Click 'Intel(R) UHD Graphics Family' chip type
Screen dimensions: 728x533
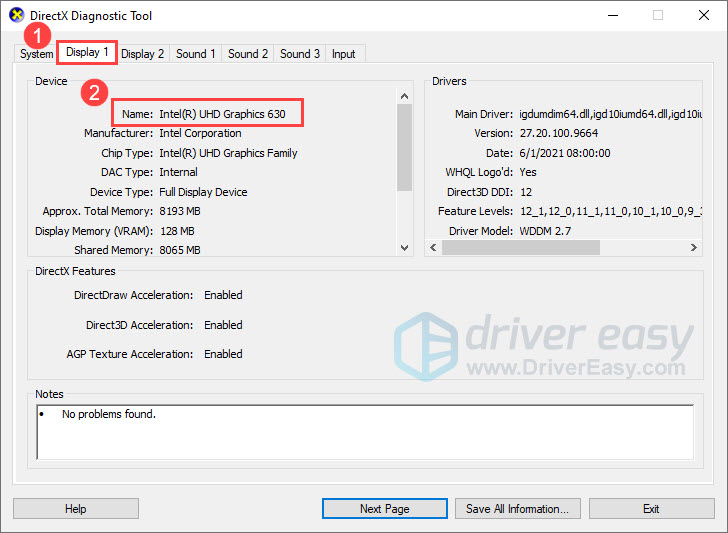[x=228, y=153]
